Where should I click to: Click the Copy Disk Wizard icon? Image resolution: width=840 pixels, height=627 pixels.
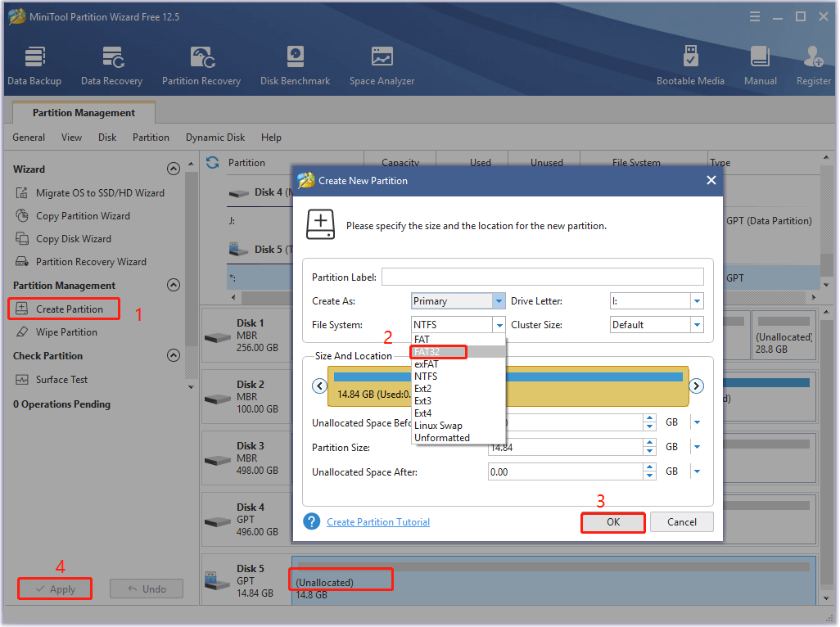coord(22,239)
